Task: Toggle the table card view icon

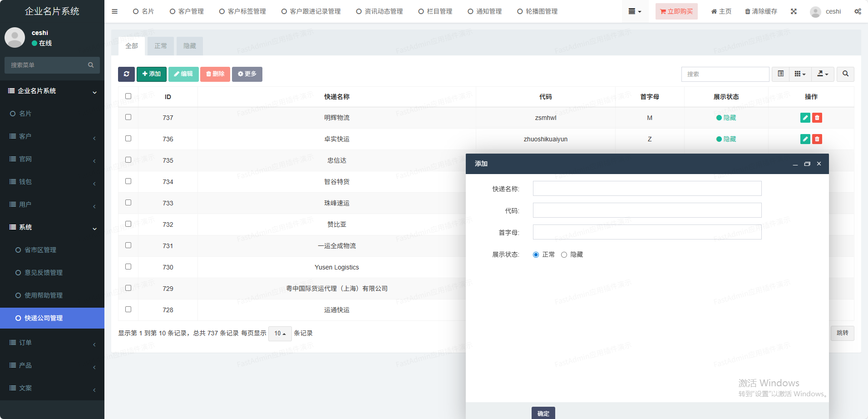Action: pos(780,74)
